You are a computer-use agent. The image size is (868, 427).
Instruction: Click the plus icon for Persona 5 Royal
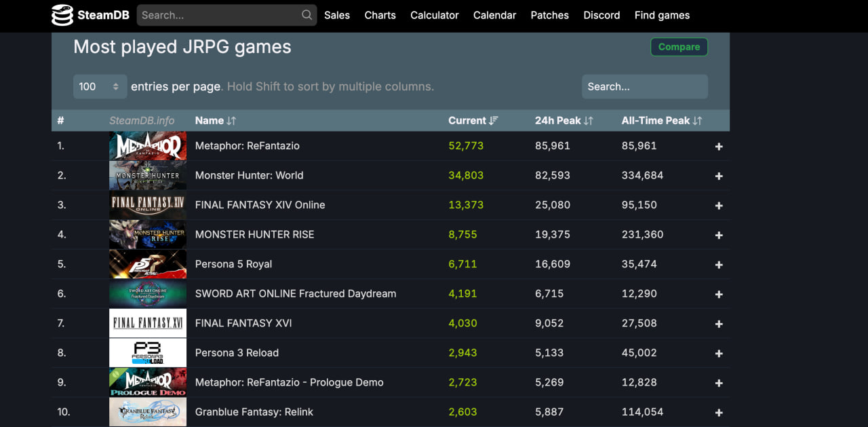click(719, 265)
